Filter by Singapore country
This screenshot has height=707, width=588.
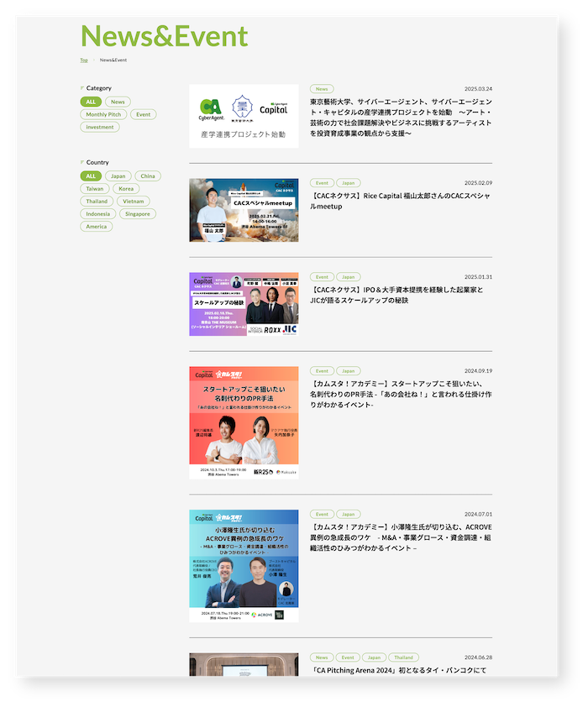tap(138, 214)
